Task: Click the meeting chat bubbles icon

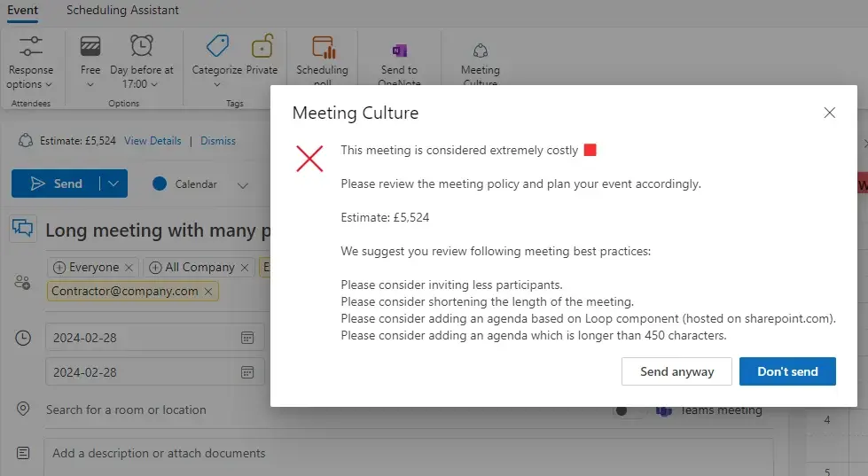Action: [23, 228]
